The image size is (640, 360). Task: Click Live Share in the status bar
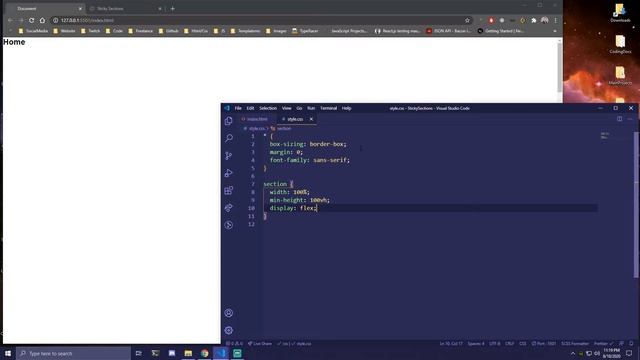click(x=260, y=344)
